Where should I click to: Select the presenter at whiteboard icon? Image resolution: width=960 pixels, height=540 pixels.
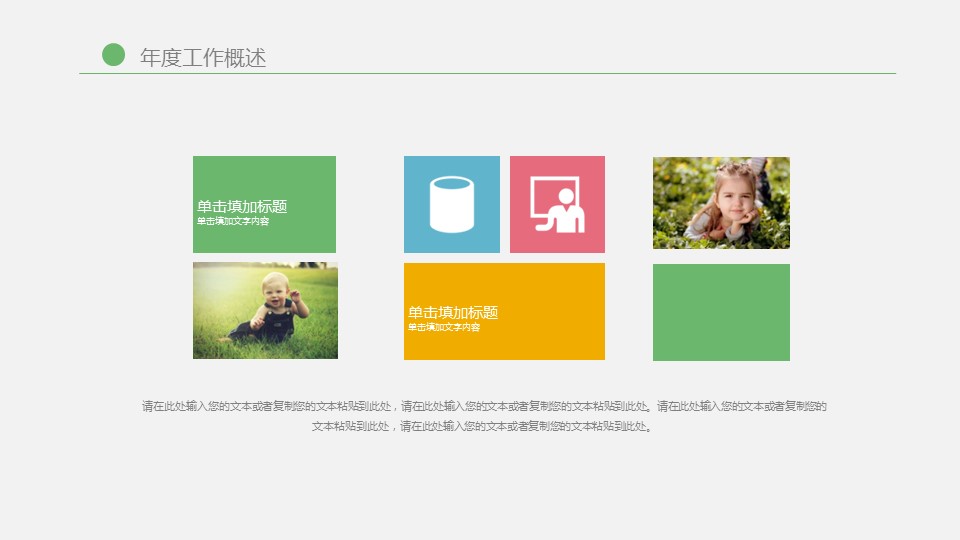pos(557,205)
